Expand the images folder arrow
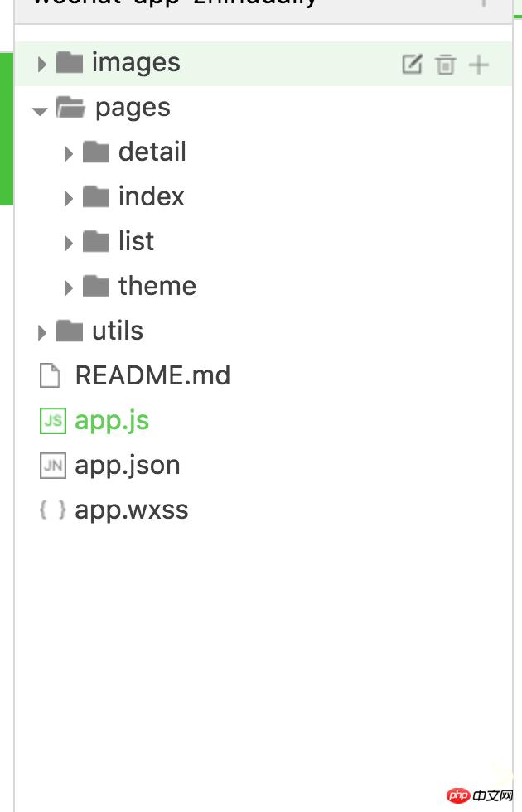This screenshot has height=812, width=522. click(x=41, y=64)
